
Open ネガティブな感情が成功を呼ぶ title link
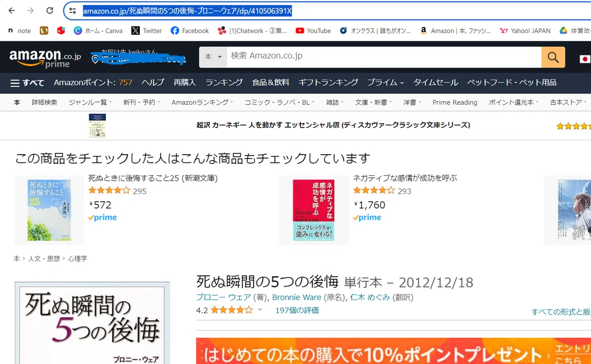click(x=405, y=178)
